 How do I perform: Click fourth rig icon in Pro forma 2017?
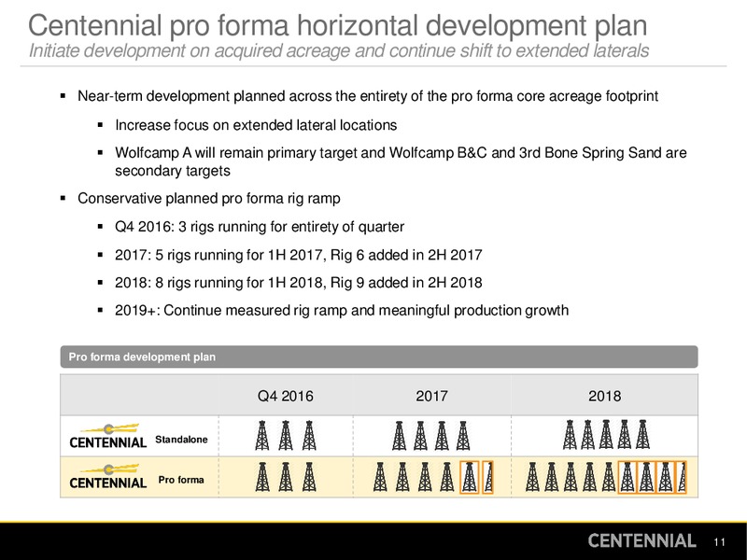(447, 477)
